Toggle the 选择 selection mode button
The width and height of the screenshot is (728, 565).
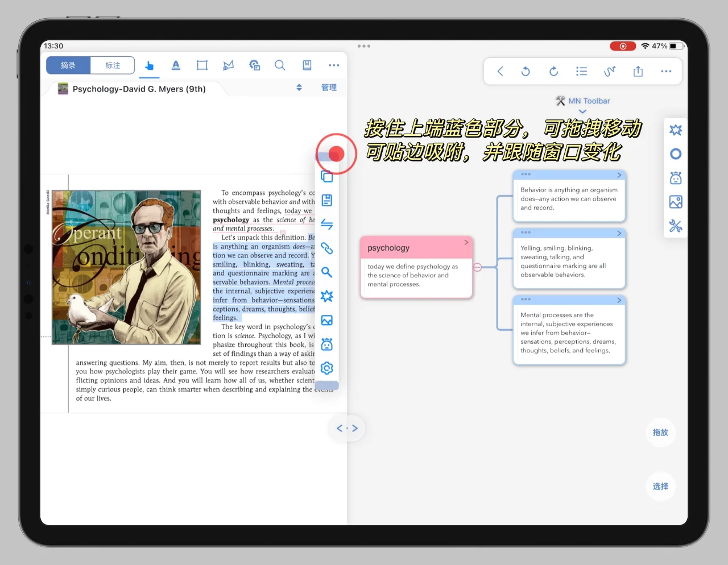[x=660, y=487]
